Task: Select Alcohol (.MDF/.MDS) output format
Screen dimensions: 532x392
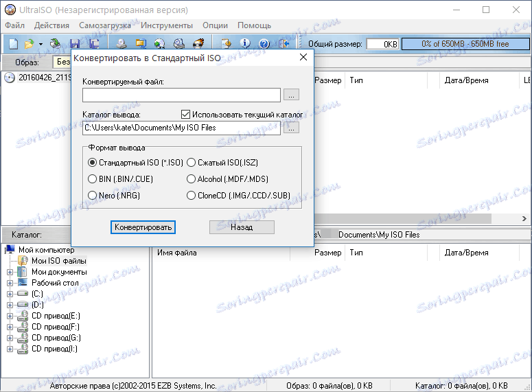Action: tap(191, 179)
